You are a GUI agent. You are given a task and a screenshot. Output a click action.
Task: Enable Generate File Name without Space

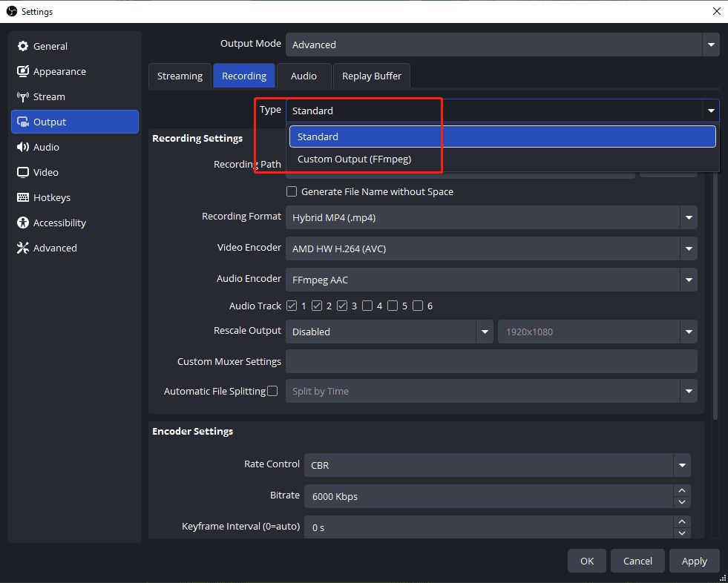point(292,191)
